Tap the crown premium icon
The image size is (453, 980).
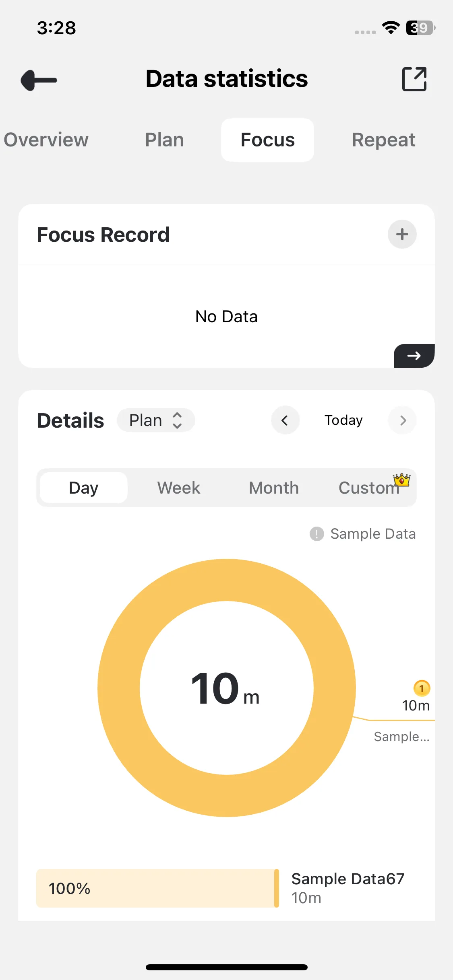pos(402,480)
